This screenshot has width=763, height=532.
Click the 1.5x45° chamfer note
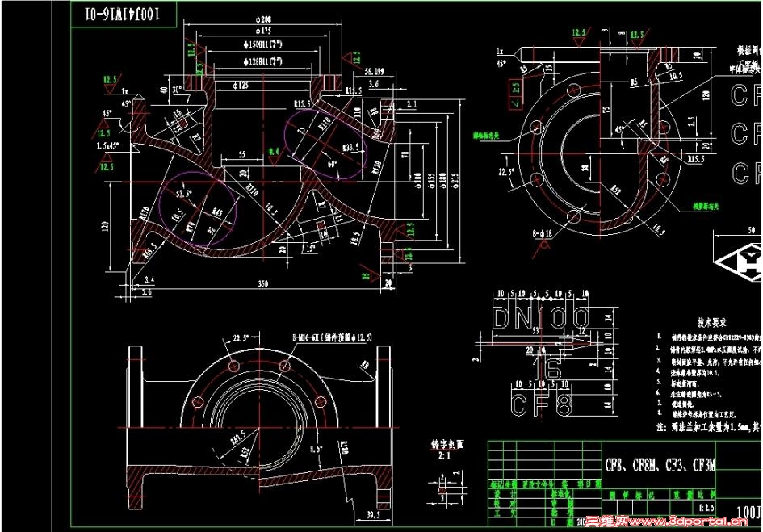coord(107,145)
